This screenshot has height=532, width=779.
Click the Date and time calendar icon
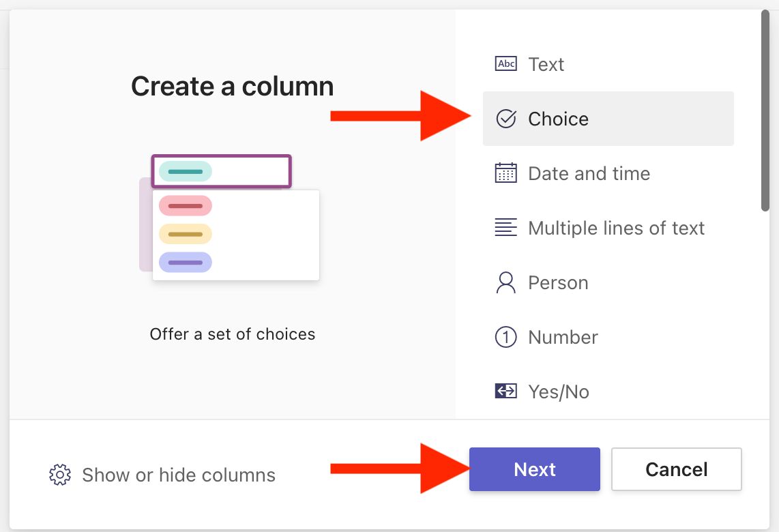click(505, 173)
